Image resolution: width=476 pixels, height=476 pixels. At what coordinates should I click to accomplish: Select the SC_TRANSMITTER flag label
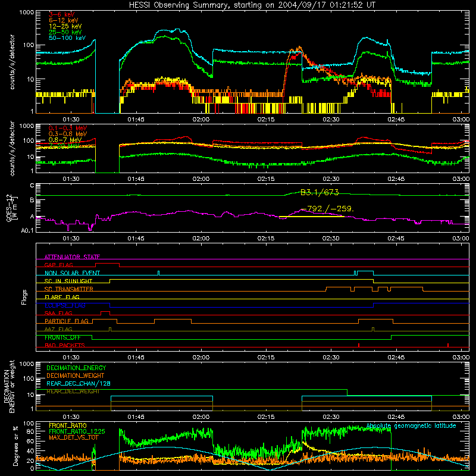[69, 289]
